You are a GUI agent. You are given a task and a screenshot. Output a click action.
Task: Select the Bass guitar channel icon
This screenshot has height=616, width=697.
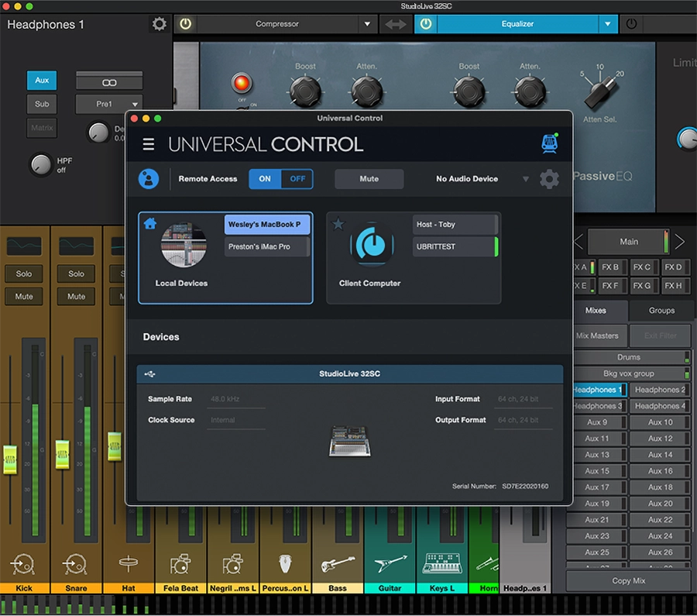click(x=338, y=564)
